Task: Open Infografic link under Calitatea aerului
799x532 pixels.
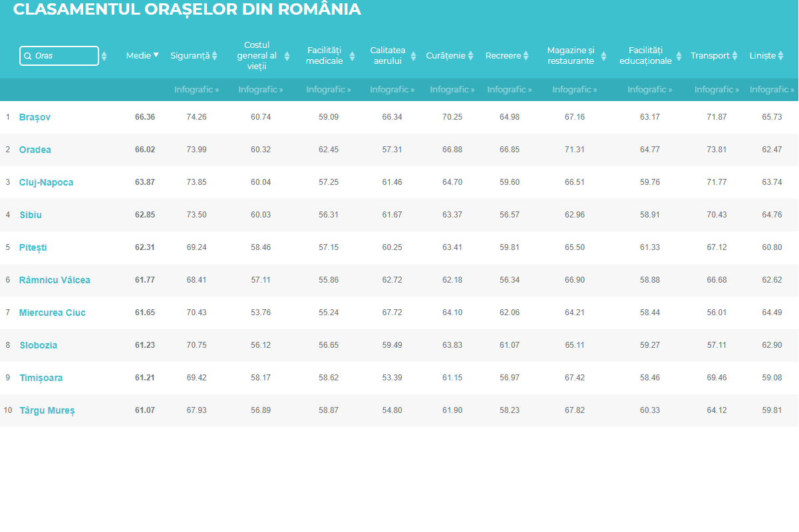Action: (x=392, y=90)
